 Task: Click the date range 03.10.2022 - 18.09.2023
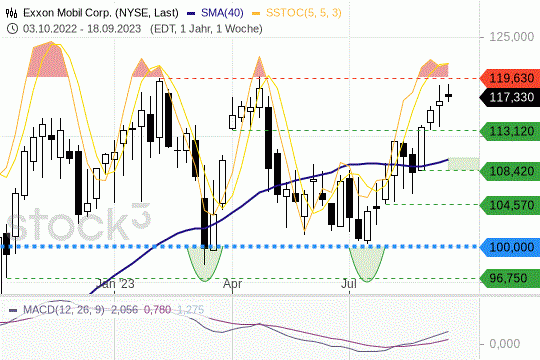tap(82, 29)
